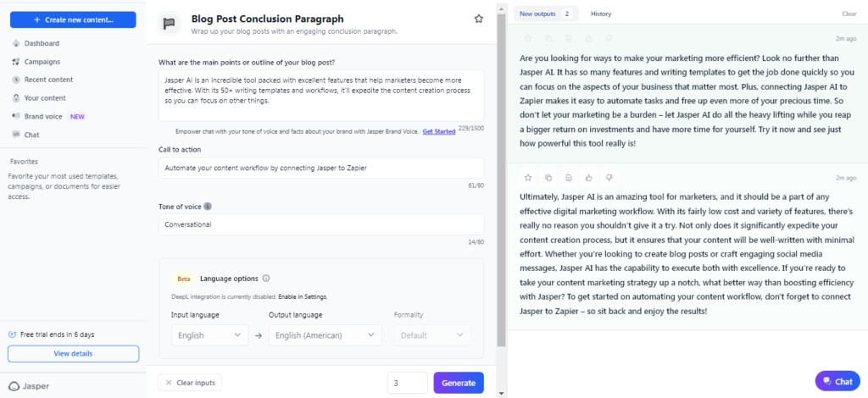
Task: Follow the Get Started link
Action: tap(439, 131)
